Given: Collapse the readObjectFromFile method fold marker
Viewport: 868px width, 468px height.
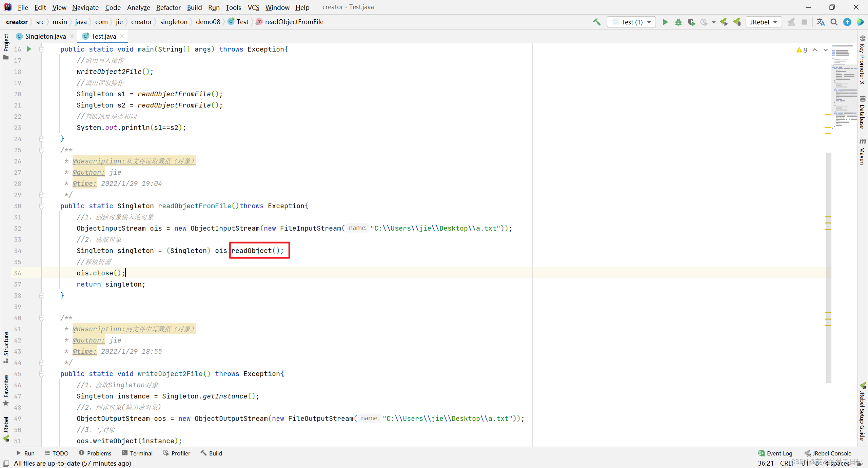Looking at the screenshot, I should point(41,206).
